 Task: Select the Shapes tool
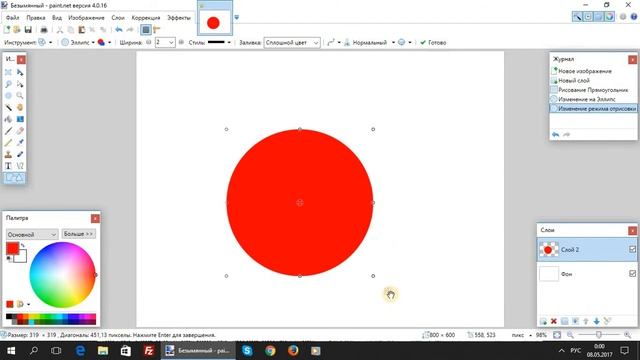click(x=14, y=178)
